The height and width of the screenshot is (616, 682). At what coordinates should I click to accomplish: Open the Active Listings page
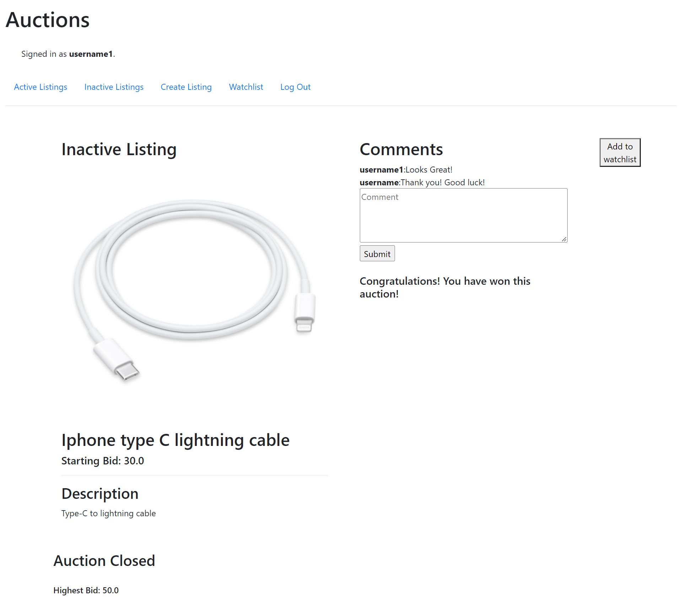coord(40,87)
